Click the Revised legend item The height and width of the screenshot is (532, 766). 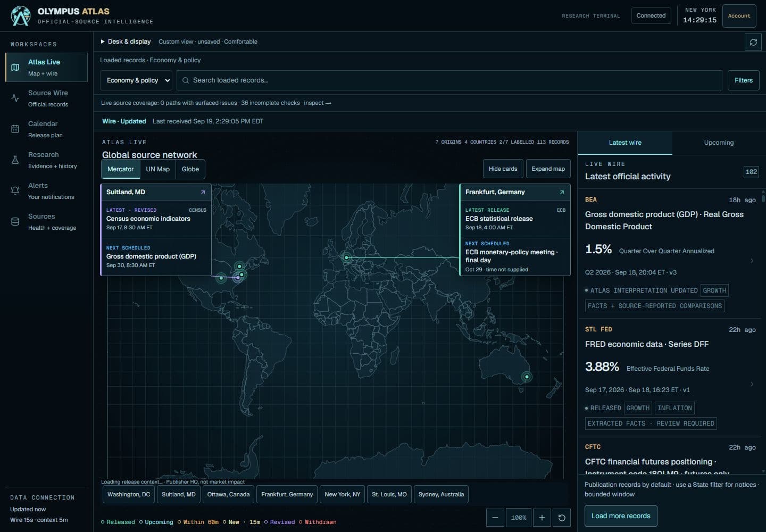280,522
